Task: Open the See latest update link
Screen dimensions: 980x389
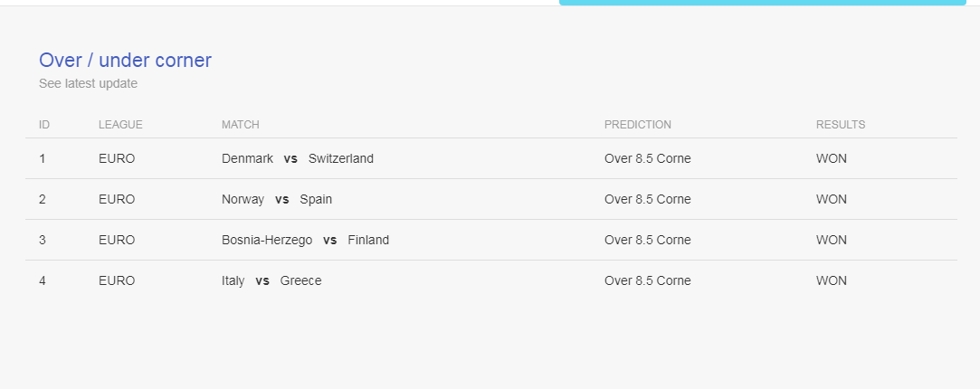Action: pos(88,83)
